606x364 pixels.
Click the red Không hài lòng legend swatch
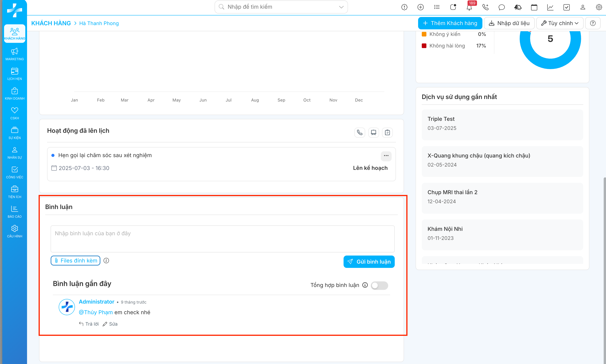click(424, 46)
